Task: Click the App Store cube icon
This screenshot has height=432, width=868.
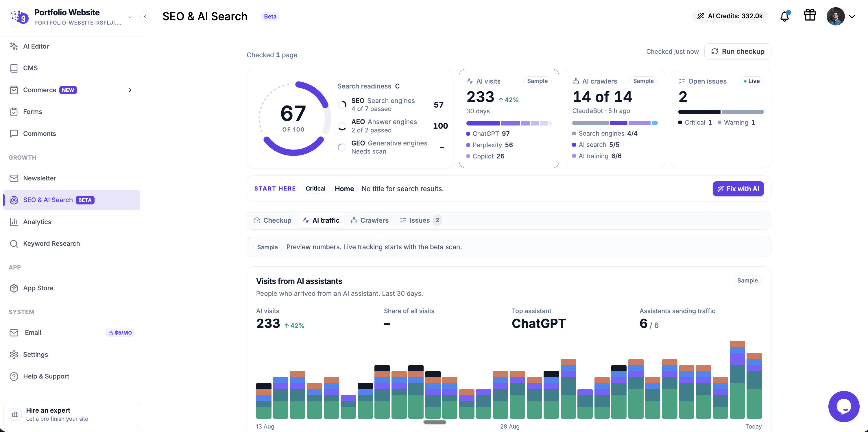Action: pos(14,288)
